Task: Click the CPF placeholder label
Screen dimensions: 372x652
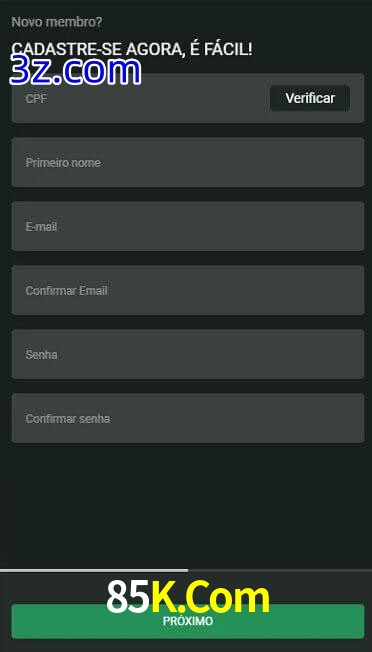Action: click(x=36, y=99)
